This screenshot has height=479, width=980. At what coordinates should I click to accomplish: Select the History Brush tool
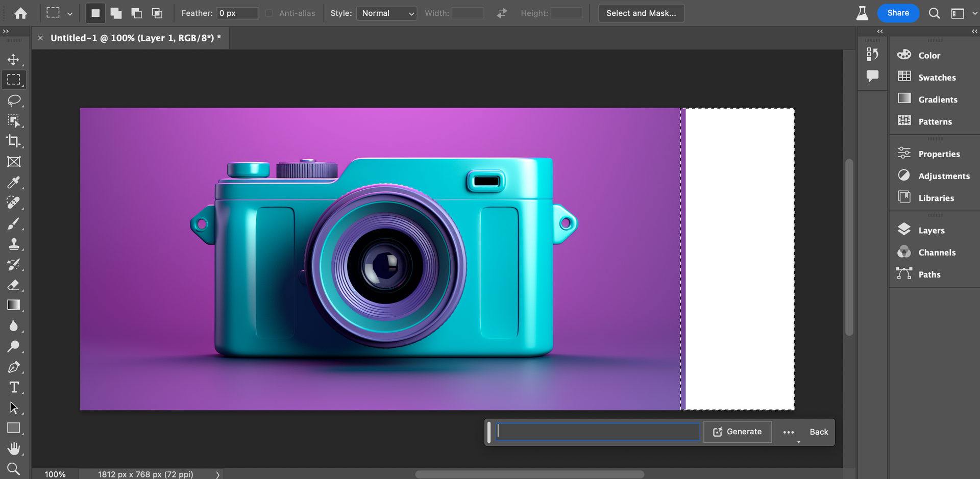tap(14, 264)
